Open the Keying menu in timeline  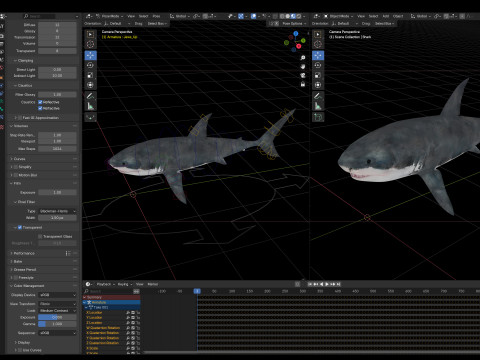tap(125, 284)
